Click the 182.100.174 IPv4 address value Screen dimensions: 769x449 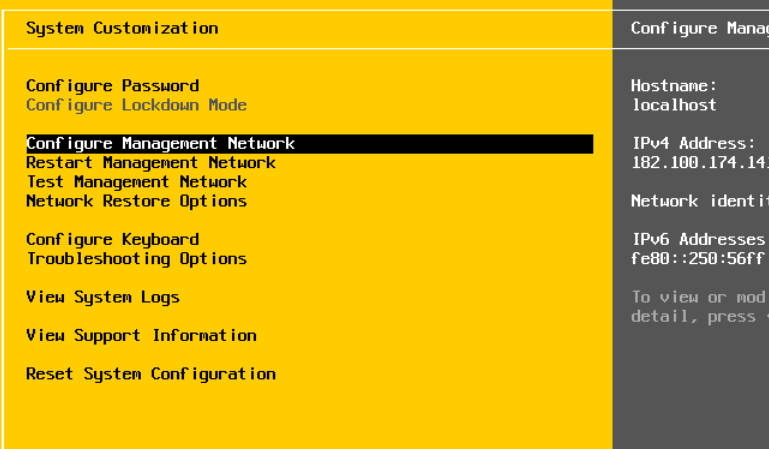(698, 163)
